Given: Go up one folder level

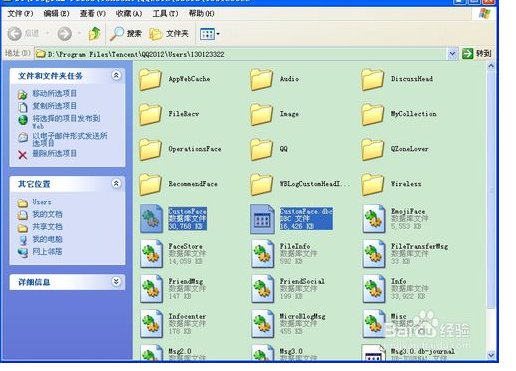Looking at the screenshot, I should click(x=95, y=34).
